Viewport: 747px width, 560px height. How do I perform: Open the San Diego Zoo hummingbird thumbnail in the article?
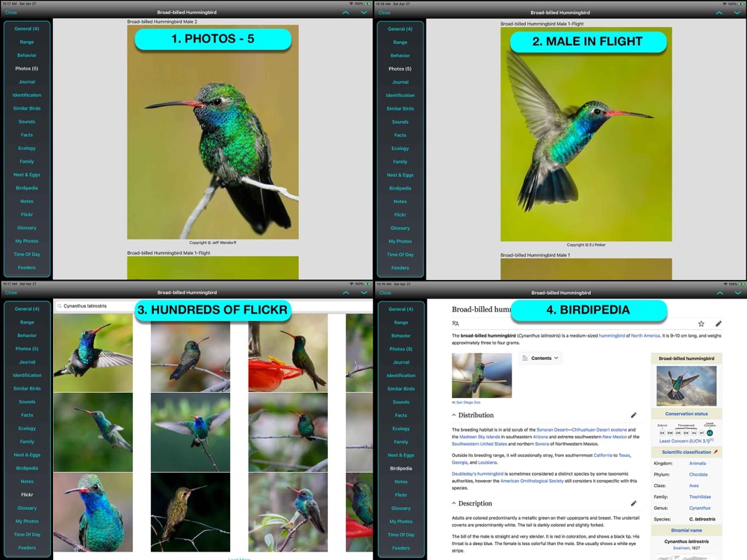point(482,376)
